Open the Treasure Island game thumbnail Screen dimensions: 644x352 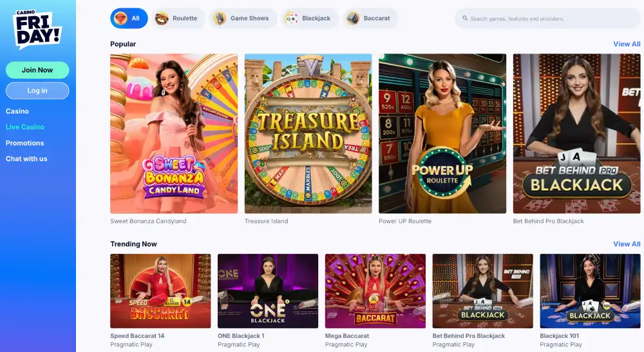click(x=308, y=133)
